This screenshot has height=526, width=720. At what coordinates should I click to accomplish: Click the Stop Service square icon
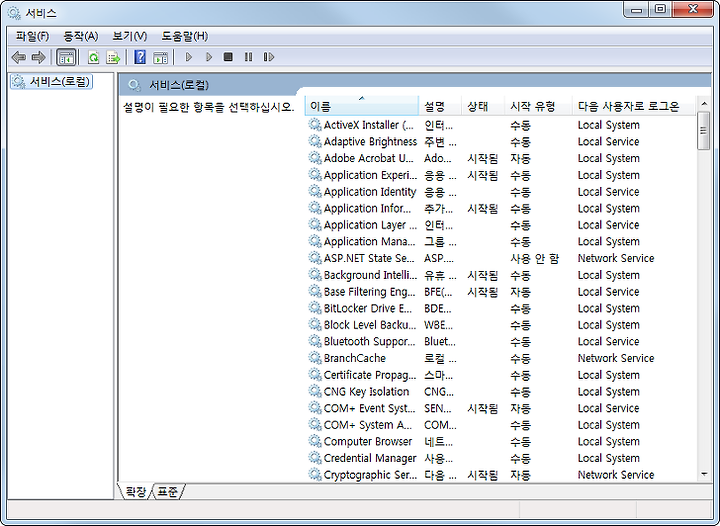[x=228, y=57]
